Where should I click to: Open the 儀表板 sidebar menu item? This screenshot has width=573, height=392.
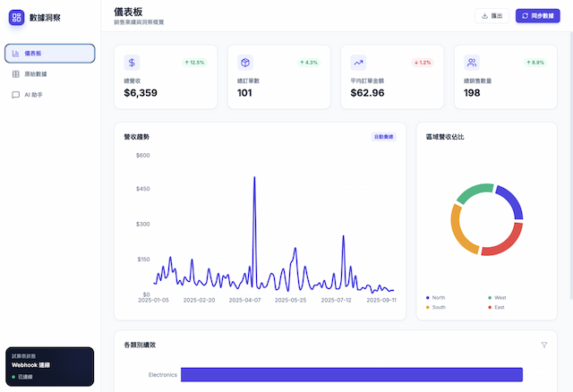[x=50, y=54]
